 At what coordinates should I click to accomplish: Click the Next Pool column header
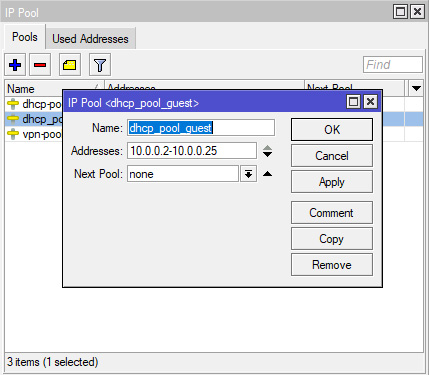point(354,85)
